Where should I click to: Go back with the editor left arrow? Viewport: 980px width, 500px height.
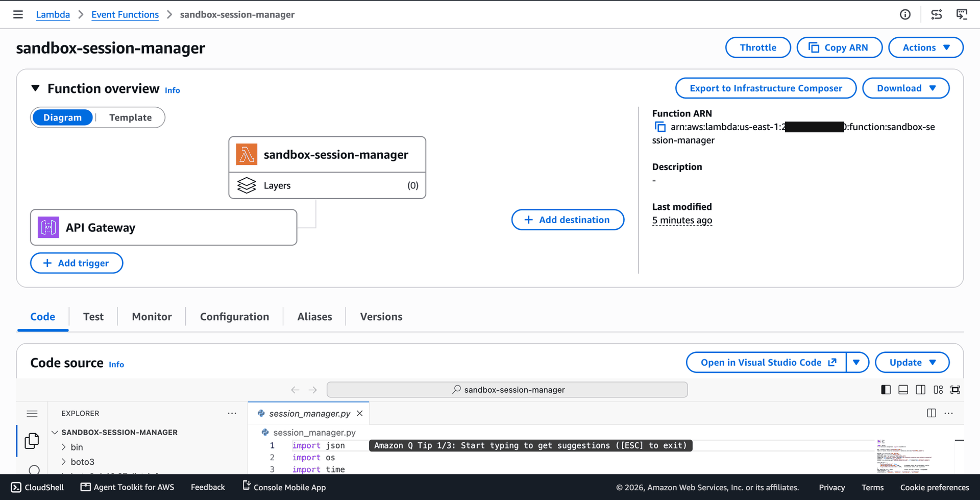[x=295, y=390]
